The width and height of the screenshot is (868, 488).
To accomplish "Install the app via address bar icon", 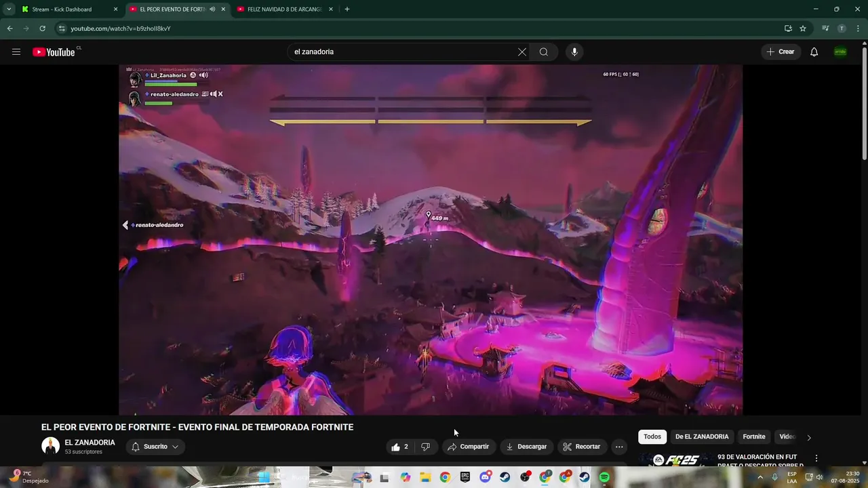I will click(788, 28).
